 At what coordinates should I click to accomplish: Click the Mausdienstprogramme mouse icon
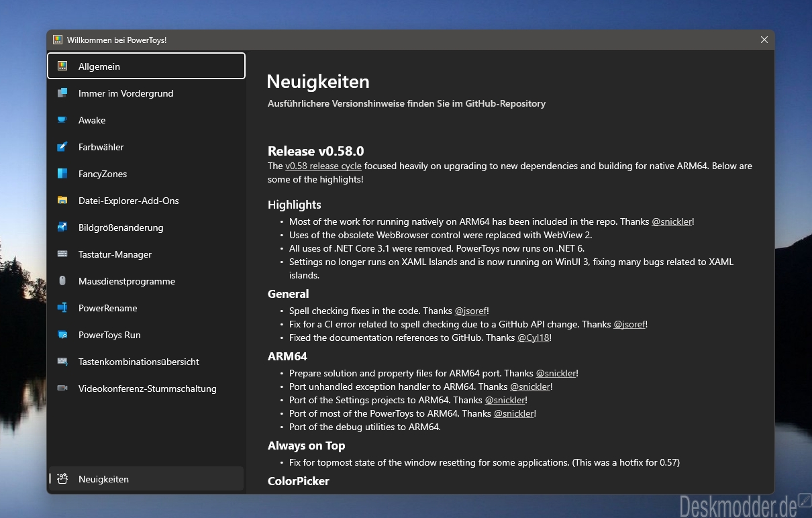click(x=62, y=281)
